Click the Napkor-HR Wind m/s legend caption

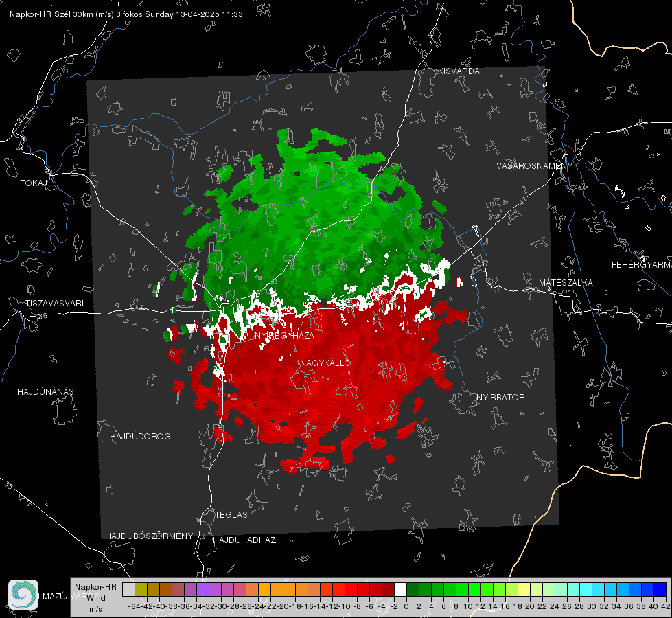coord(95,598)
